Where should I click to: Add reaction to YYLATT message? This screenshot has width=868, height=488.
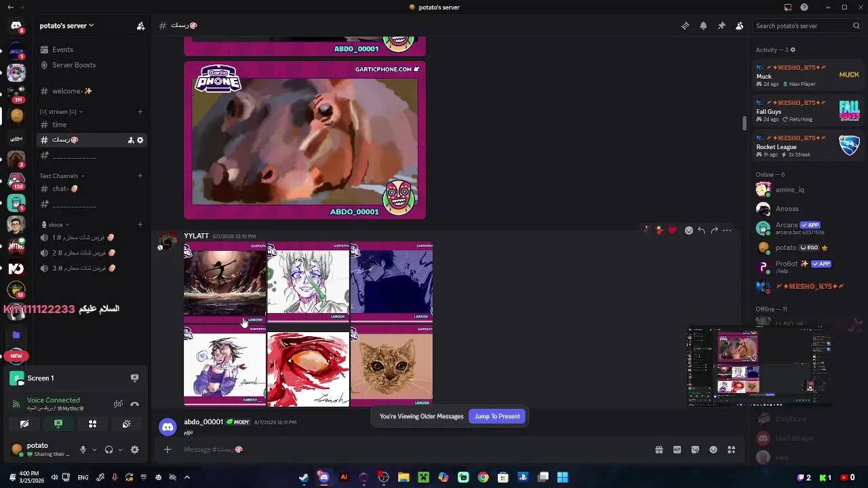click(x=689, y=230)
